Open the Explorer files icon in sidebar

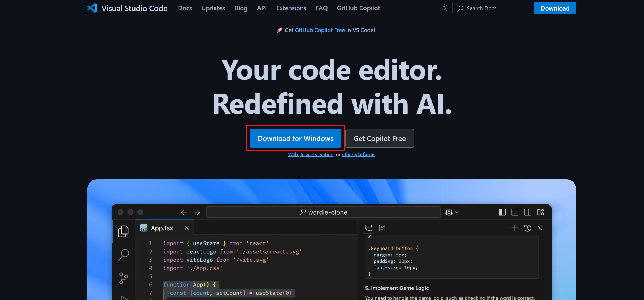123,231
